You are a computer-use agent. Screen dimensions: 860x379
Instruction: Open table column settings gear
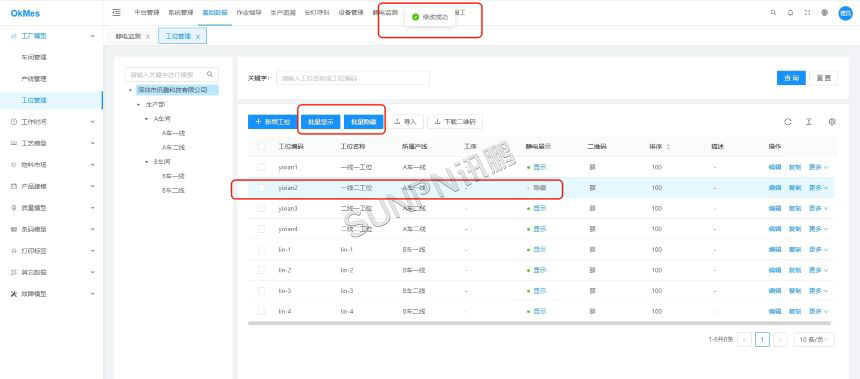(x=832, y=122)
